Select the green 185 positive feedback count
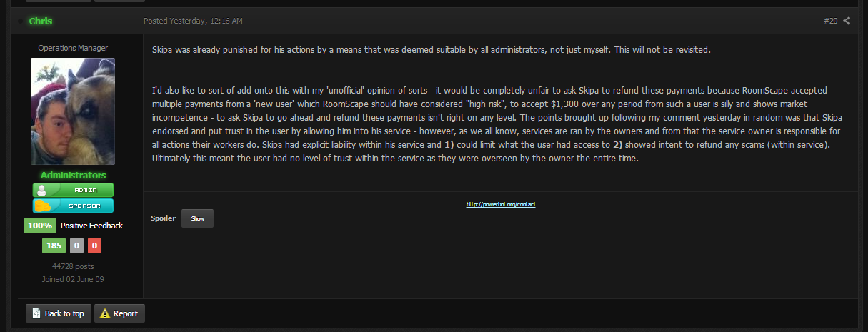This screenshot has width=868, height=332. pyautogui.click(x=53, y=246)
